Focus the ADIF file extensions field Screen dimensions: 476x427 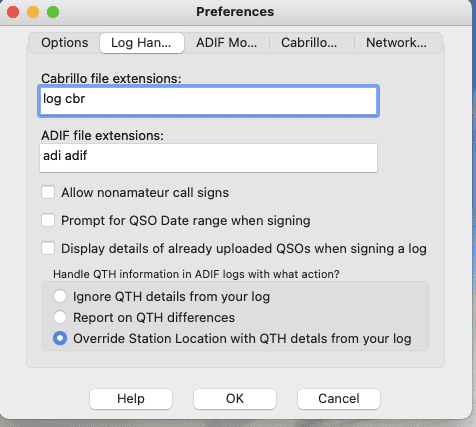209,158
